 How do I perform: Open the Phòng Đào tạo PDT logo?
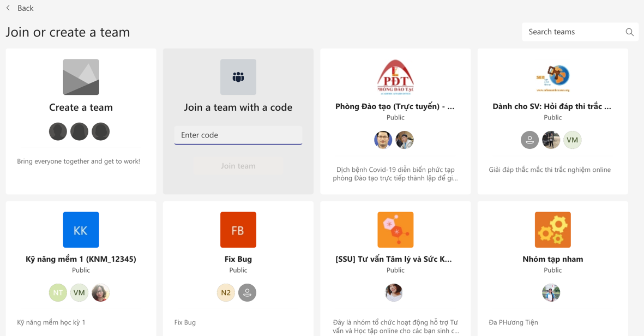(395, 77)
